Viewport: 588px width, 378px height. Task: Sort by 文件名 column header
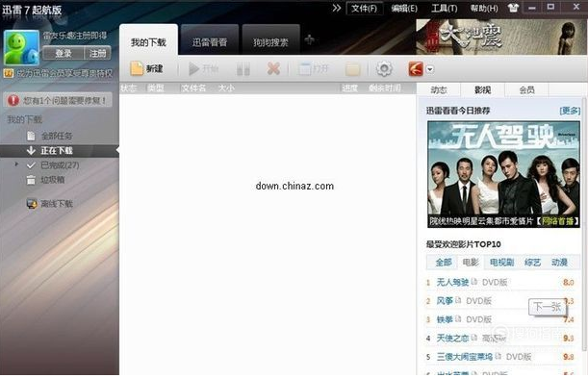[x=193, y=88]
